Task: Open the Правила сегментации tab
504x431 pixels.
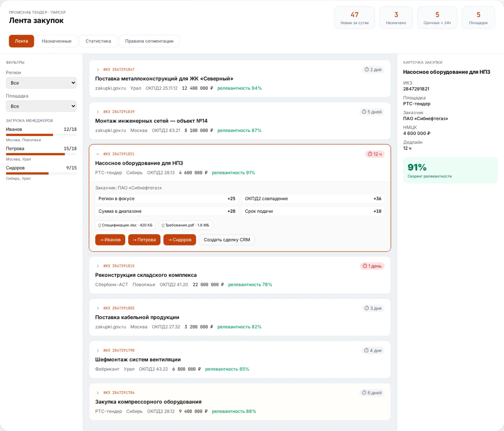Action: [x=149, y=41]
